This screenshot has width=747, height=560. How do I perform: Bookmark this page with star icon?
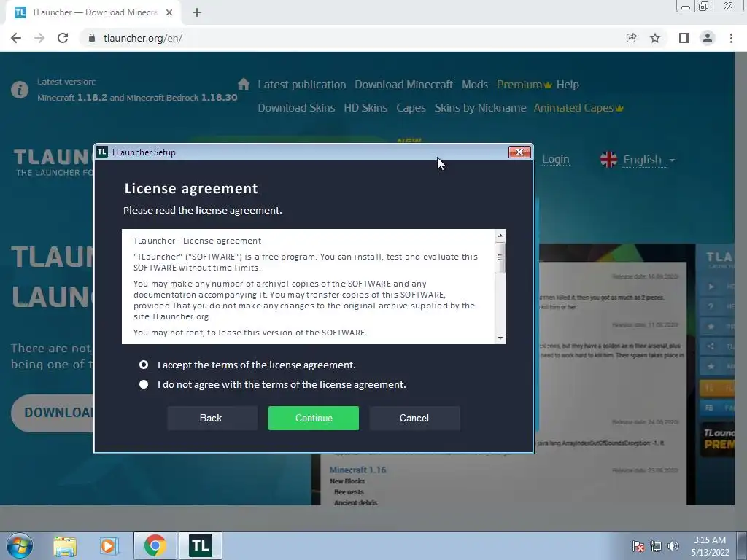click(655, 38)
